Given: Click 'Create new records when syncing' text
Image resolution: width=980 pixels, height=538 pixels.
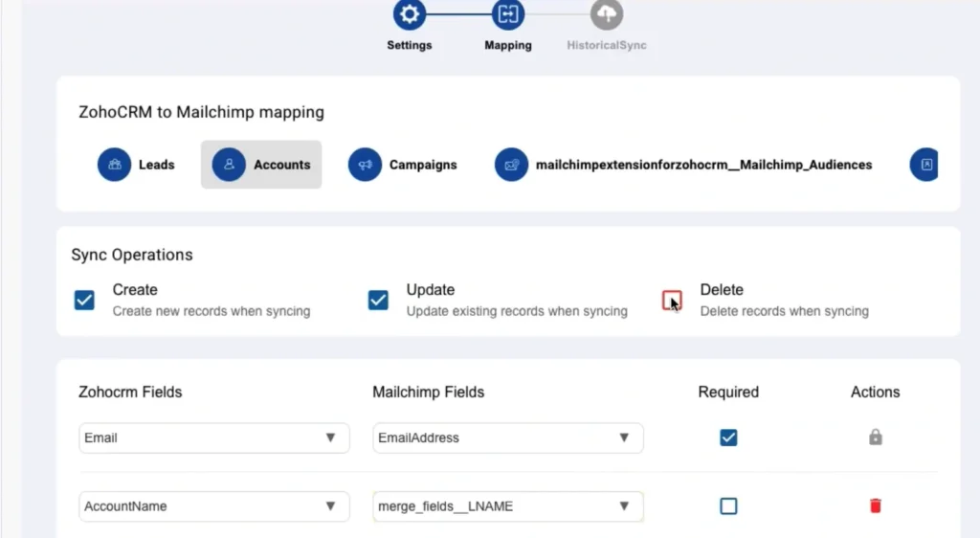Looking at the screenshot, I should 212,311.
